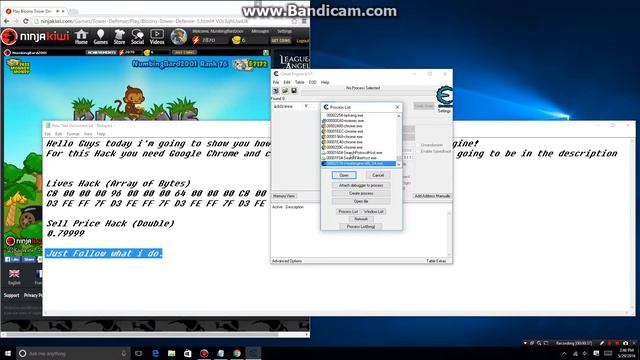
Task: Toggle the Unrandomizer checkbox
Action: pyautogui.click(x=418, y=145)
